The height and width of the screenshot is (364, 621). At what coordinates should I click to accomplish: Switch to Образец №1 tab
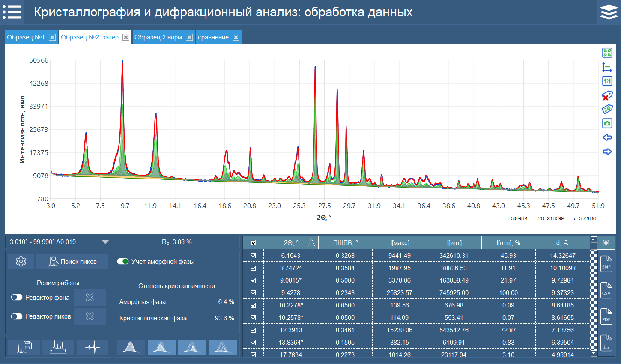26,37
